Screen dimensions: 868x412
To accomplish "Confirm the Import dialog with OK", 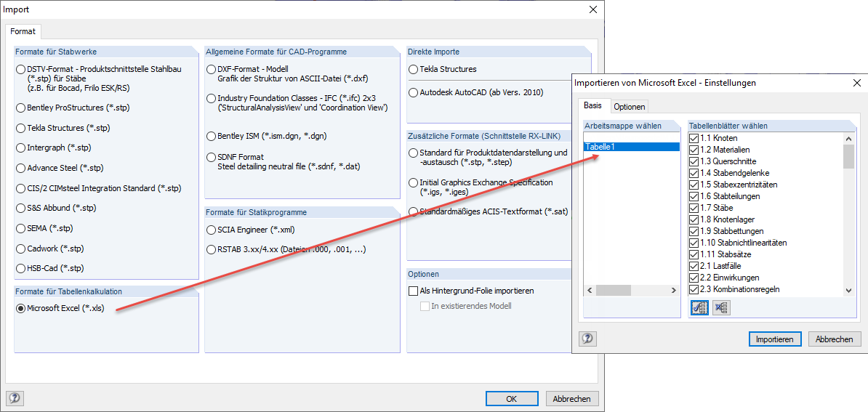I will click(512, 398).
